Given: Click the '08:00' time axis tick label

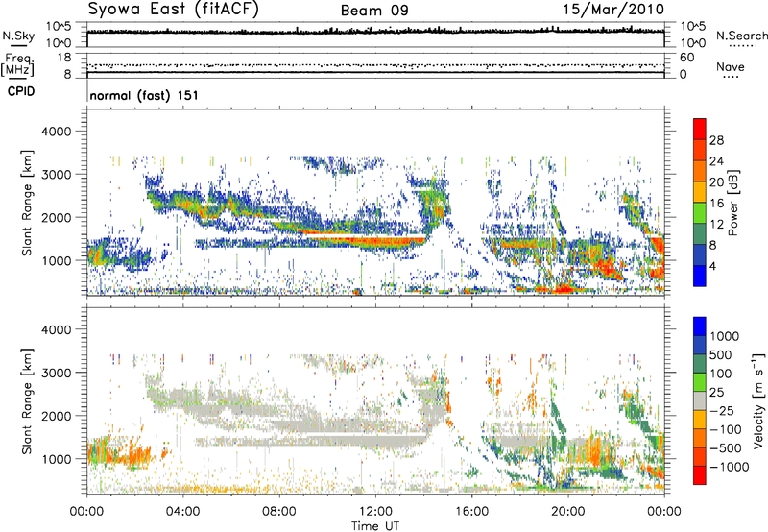Looking at the screenshot, I should (x=279, y=512).
